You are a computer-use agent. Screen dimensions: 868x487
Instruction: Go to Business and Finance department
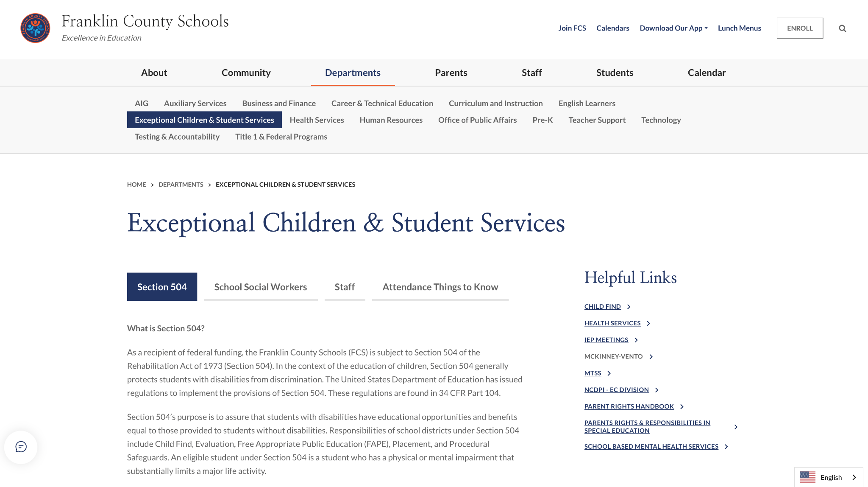pyautogui.click(x=279, y=103)
